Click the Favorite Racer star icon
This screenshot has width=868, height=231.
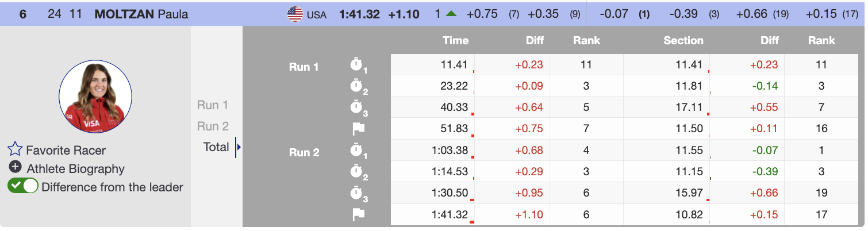click(x=15, y=151)
